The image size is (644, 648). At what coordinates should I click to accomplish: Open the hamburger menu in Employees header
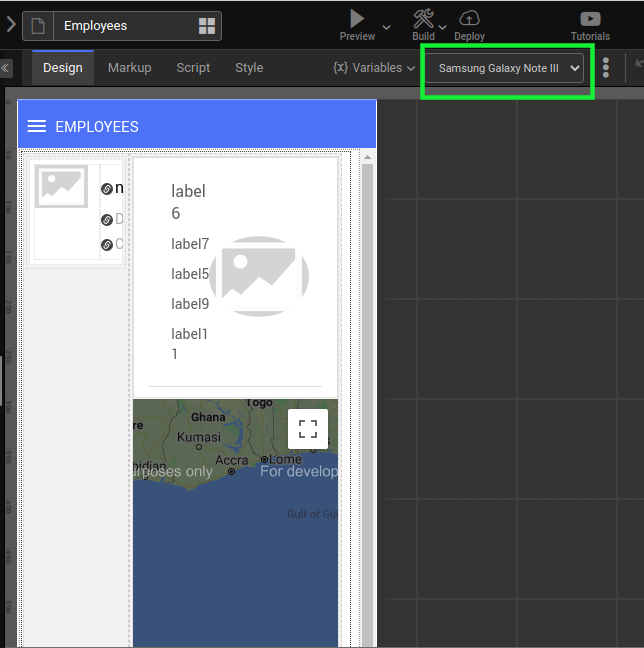point(37,127)
